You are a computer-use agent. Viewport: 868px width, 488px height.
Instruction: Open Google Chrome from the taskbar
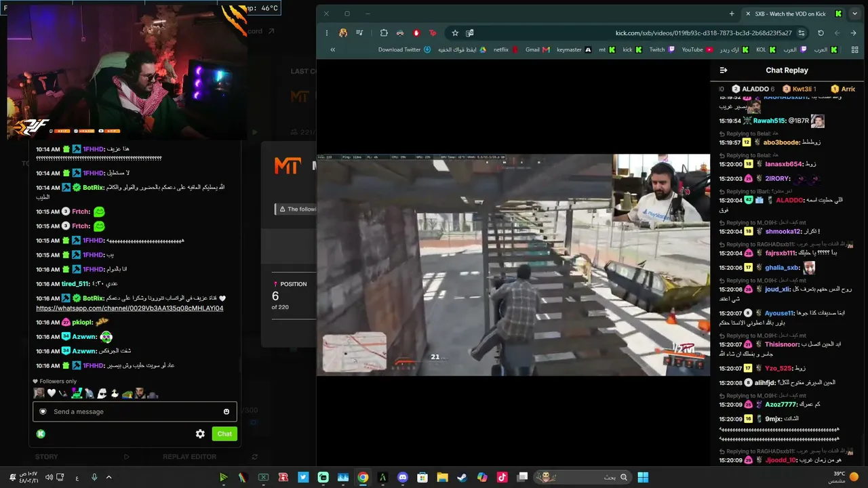click(363, 477)
